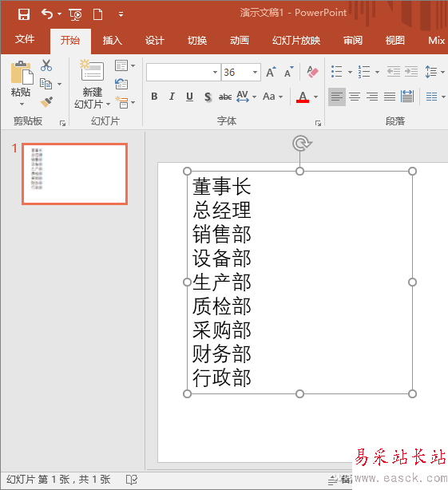The height and width of the screenshot is (490, 448).
Task: Open the 剪贴板 dialog launcher
Action: pos(63,123)
